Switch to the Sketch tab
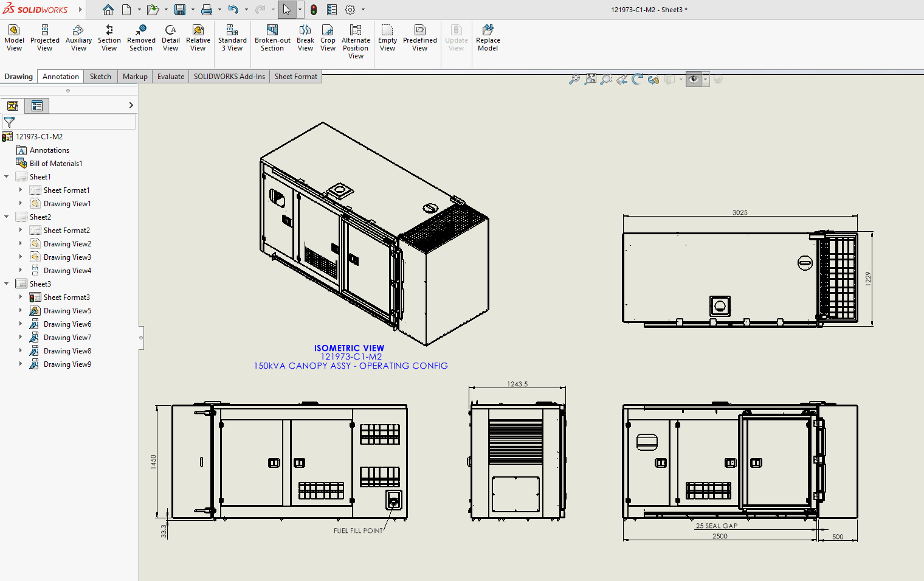The height and width of the screenshot is (581, 924). click(100, 76)
